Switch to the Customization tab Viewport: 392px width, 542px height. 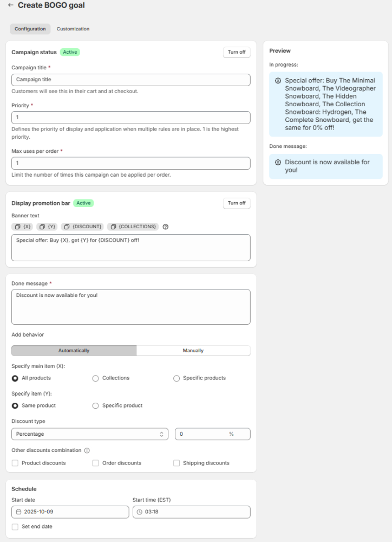[73, 29]
